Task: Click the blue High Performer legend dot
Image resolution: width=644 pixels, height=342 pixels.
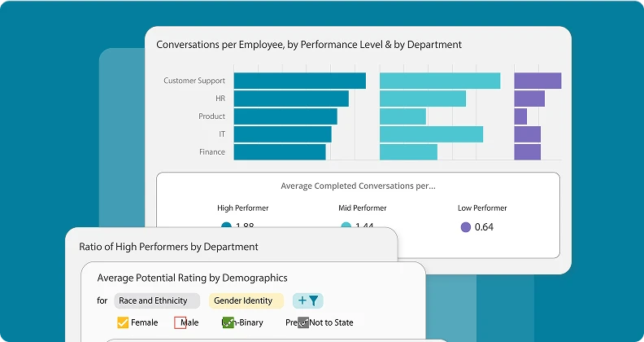Action: pyautogui.click(x=226, y=226)
